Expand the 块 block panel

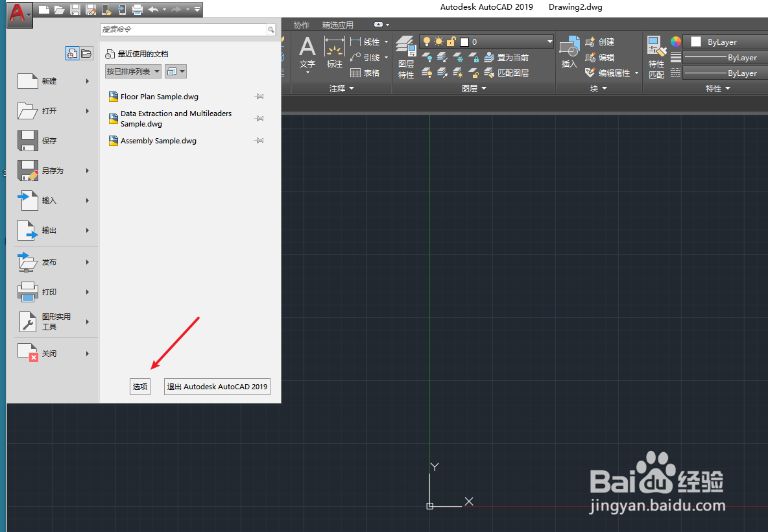pos(599,88)
